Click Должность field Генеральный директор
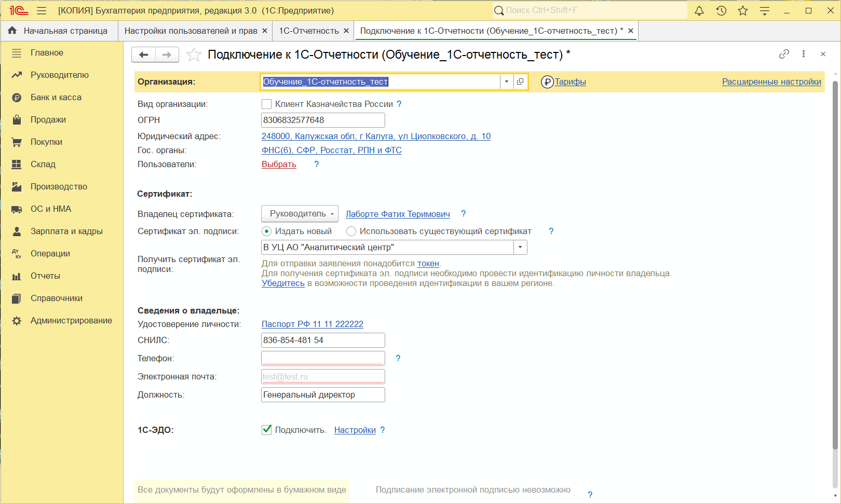 pos(323,394)
